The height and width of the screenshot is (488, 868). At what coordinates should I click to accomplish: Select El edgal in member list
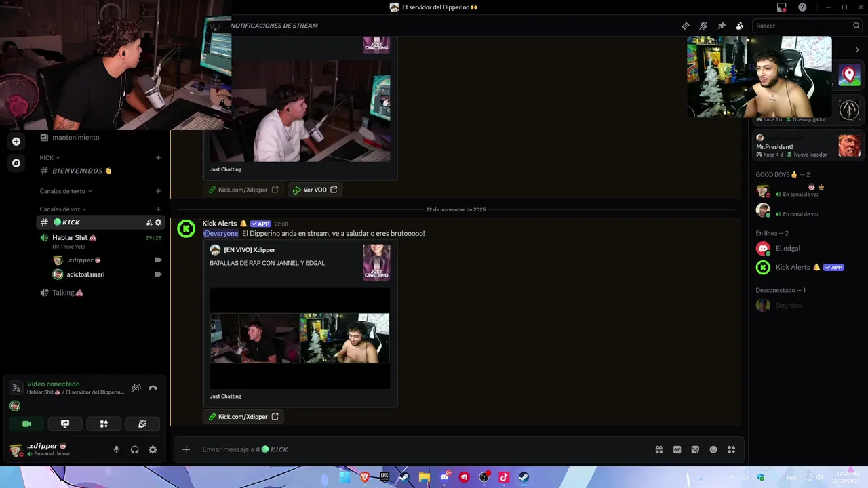click(x=807, y=249)
